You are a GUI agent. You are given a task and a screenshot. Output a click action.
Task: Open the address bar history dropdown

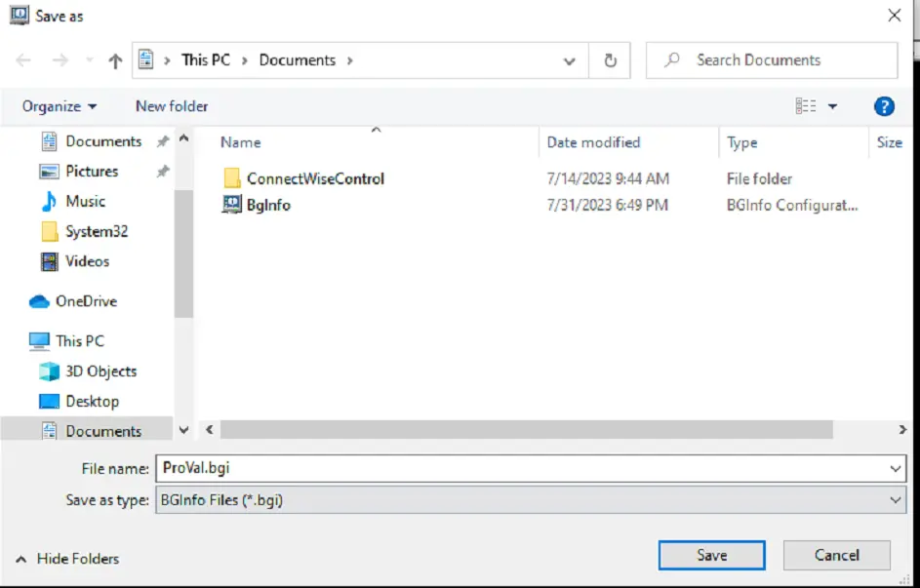coord(569,60)
